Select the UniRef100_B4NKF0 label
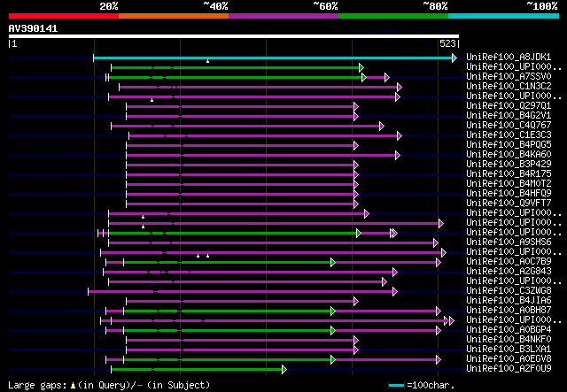This screenshot has width=567, height=392. click(509, 340)
